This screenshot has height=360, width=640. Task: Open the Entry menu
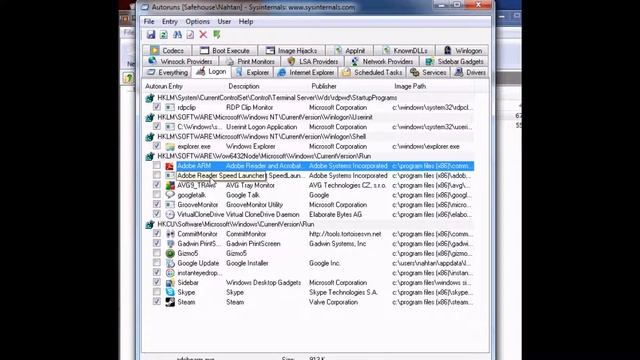coord(169,22)
